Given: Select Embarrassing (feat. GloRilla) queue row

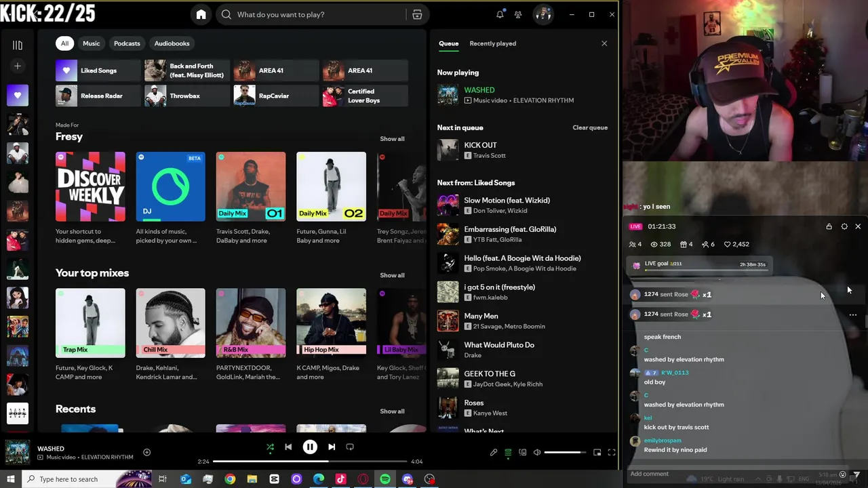Looking at the screenshot, I should pos(522,234).
